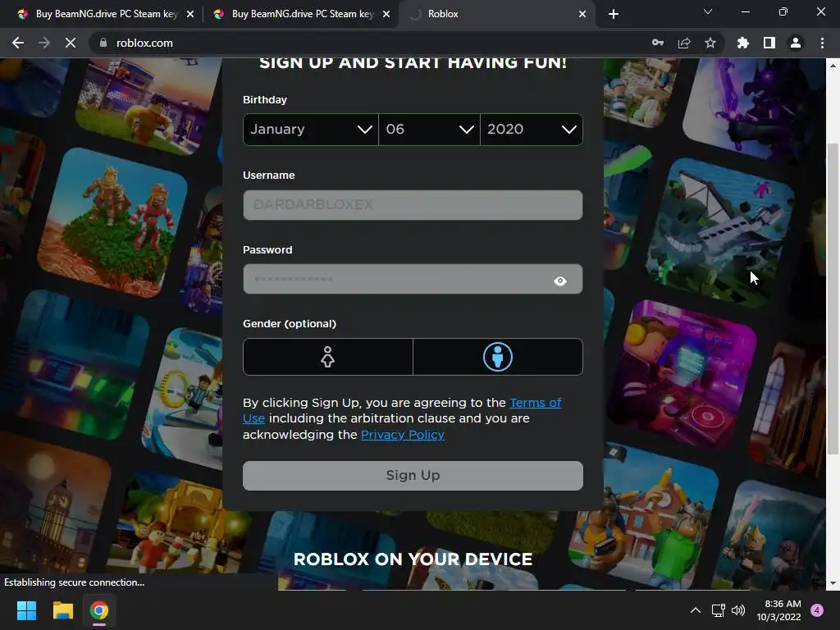Open the birthday day dropdown
Image resolution: width=840 pixels, height=630 pixels.
pyautogui.click(x=429, y=129)
